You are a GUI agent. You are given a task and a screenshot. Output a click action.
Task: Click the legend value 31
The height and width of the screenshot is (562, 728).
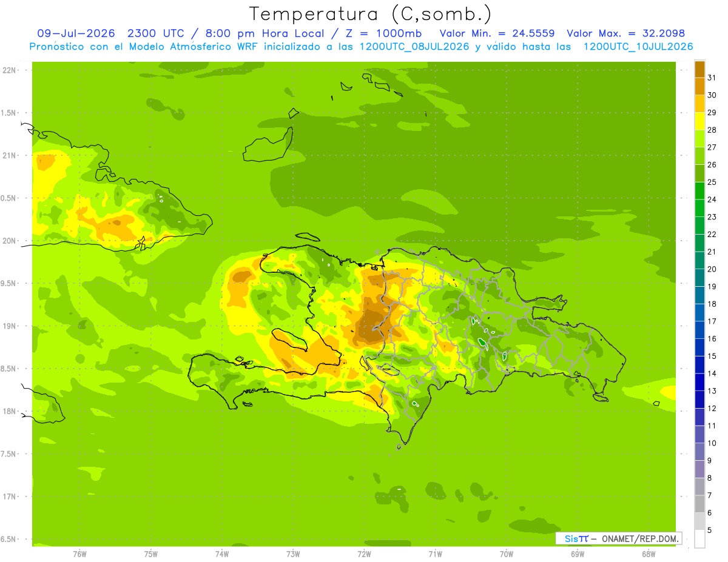tap(712, 78)
